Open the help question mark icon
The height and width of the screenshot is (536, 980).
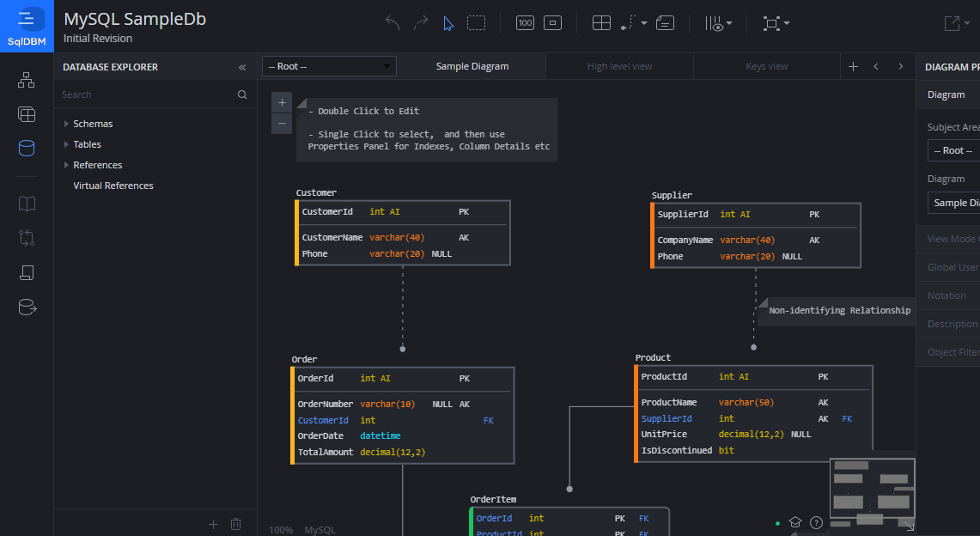(816, 522)
